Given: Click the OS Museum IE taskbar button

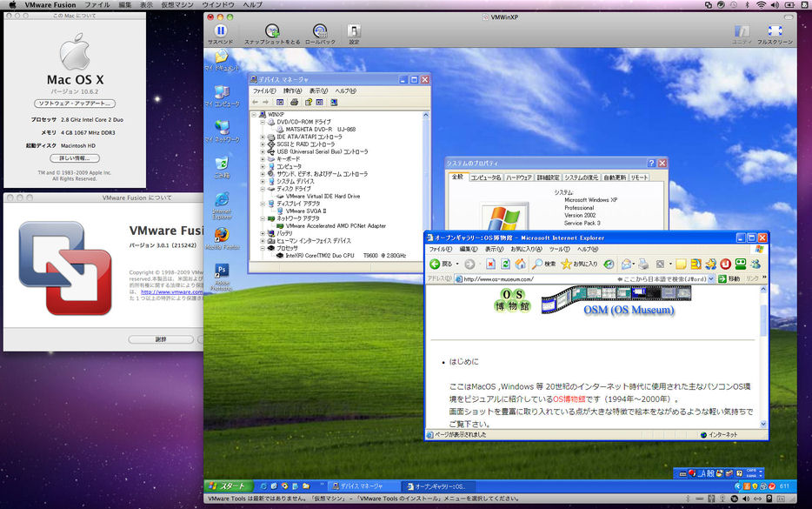Looking at the screenshot, I should click(438, 486).
